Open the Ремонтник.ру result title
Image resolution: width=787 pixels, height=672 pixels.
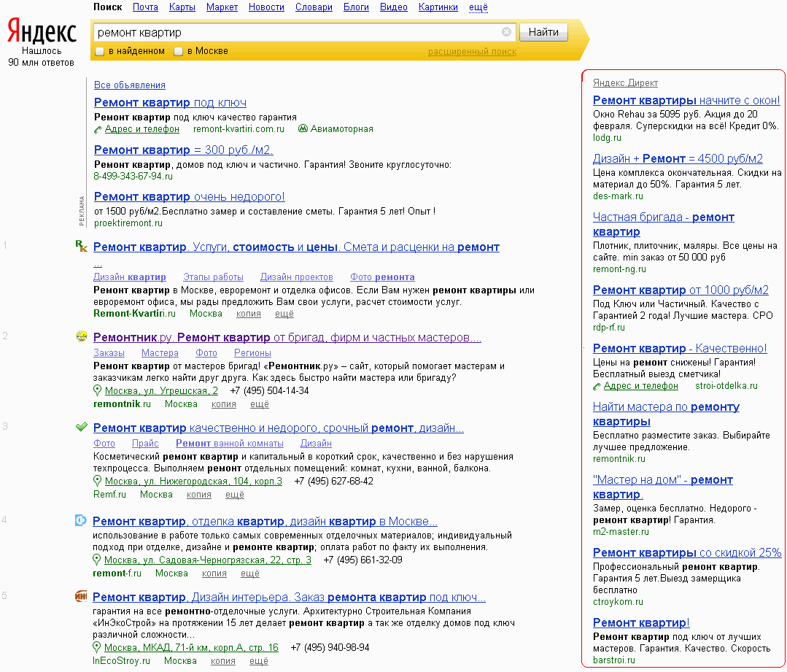pyautogui.click(x=287, y=337)
